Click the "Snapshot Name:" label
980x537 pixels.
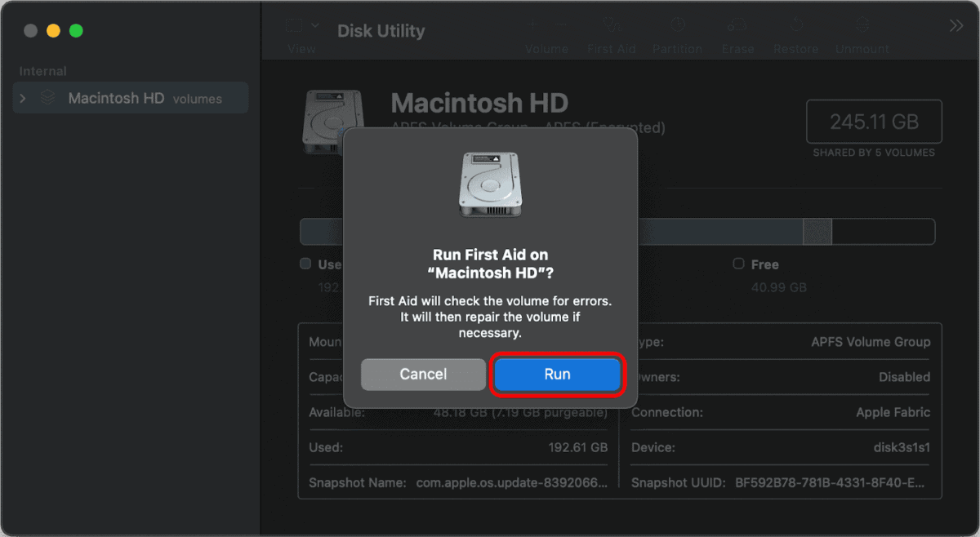click(358, 482)
